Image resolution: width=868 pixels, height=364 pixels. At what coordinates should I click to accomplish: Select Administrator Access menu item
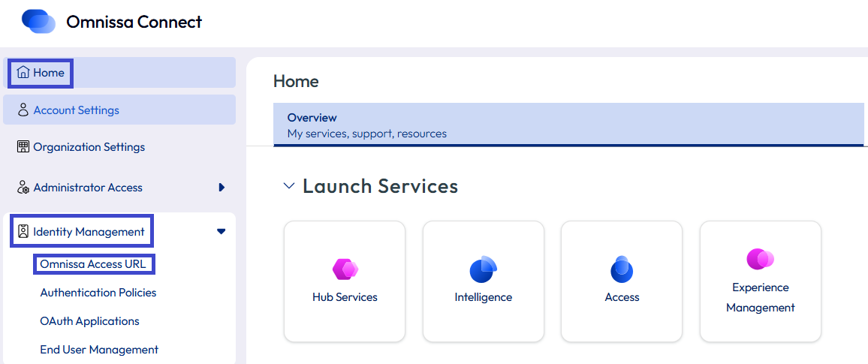[x=119, y=188]
